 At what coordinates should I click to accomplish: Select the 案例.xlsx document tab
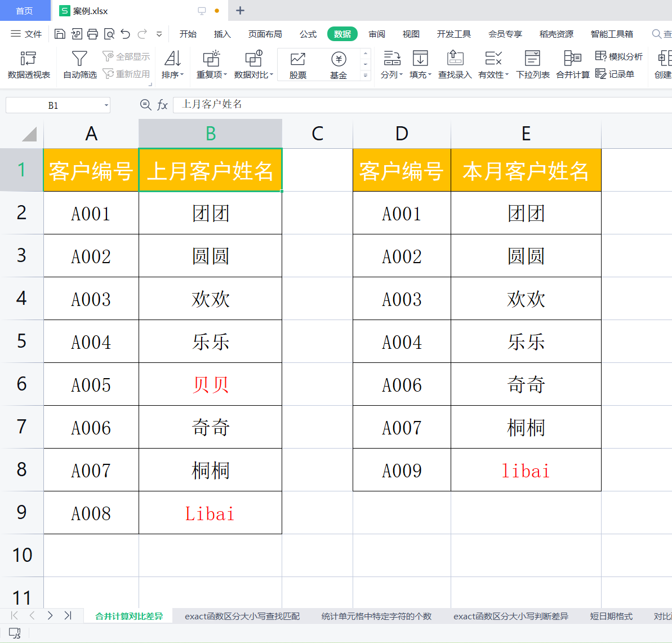140,11
